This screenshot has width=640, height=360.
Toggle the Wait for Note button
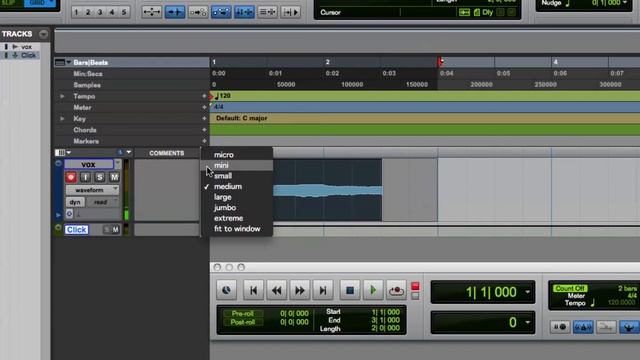(x=560, y=327)
